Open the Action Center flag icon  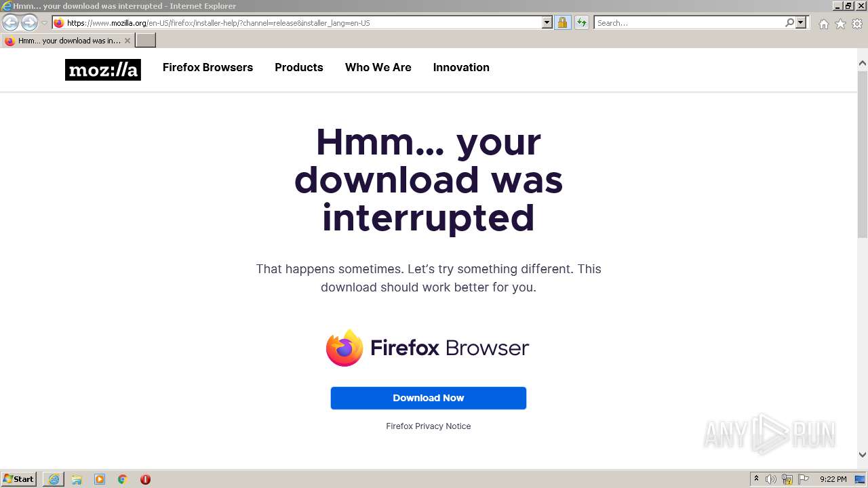pyautogui.click(x=804, y=479)
